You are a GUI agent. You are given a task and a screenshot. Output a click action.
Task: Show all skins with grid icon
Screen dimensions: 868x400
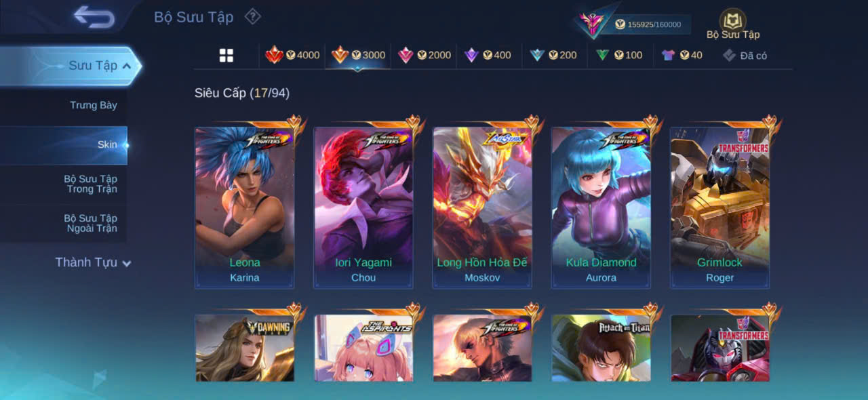coord(226,56)
